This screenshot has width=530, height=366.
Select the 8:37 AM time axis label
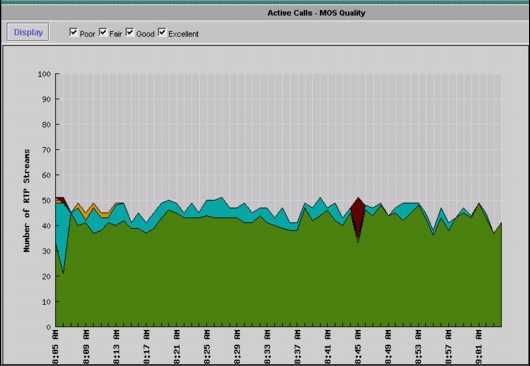click(297, 348)
